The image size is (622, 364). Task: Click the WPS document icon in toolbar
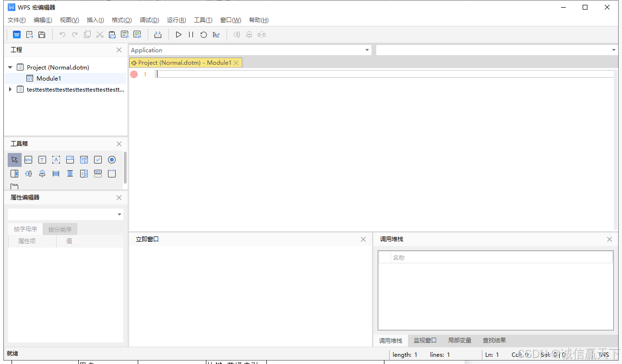[17, 35]
